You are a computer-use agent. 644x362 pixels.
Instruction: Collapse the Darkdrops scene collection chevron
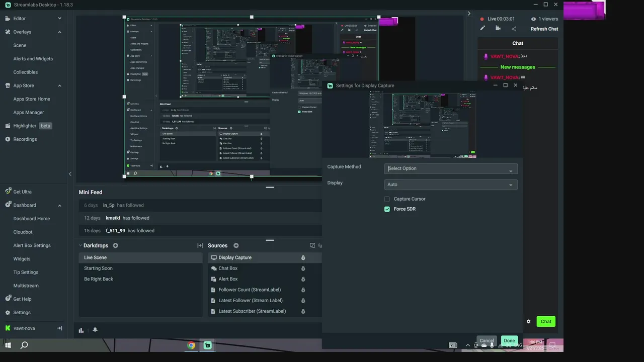(x=80, y=246)
